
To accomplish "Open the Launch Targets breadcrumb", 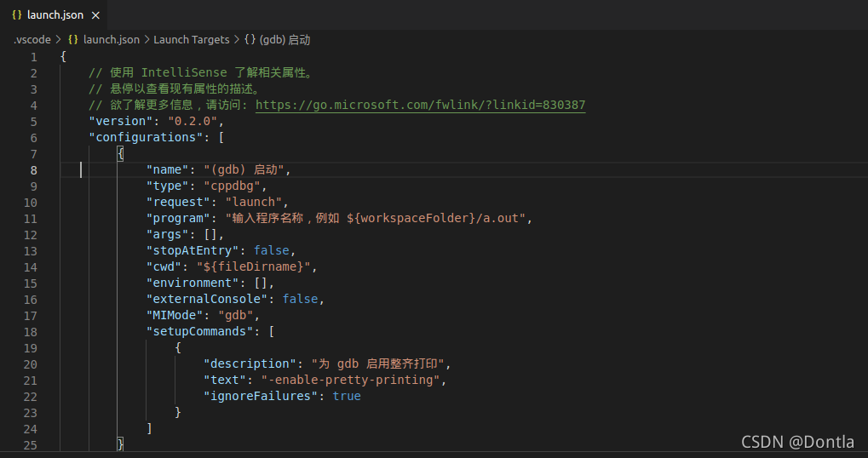I will [x=191, y=40].
